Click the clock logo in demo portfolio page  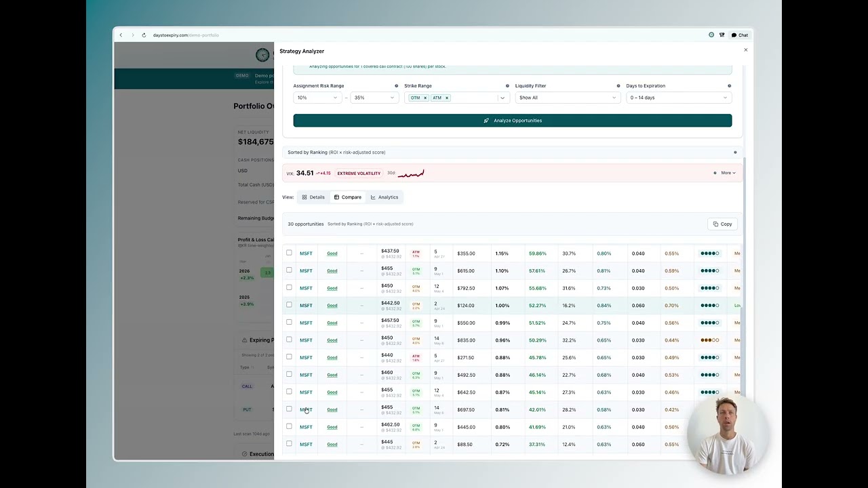(263, 55)
